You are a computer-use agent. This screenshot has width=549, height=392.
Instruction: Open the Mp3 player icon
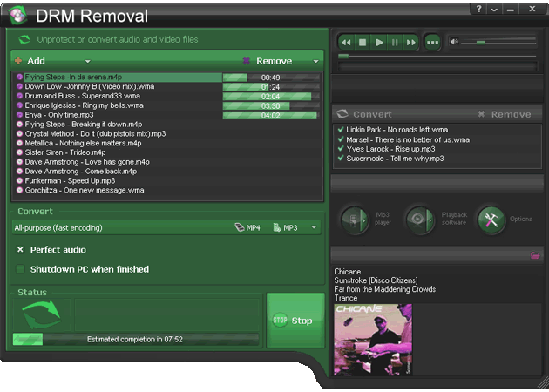pos(356,219)
